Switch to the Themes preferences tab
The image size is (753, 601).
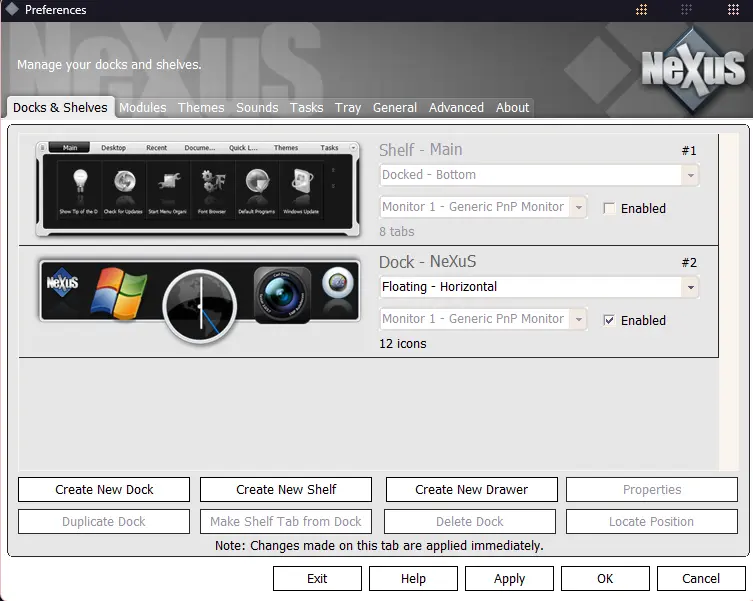coord(201,108)
